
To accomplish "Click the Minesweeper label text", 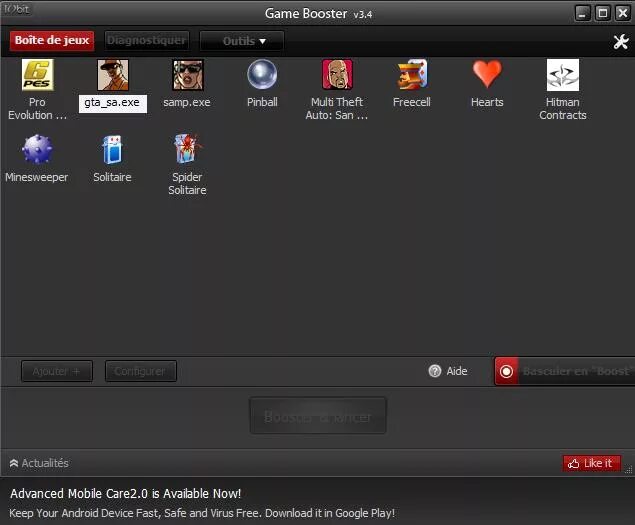I will pyautogui.click(x=36, y=177).
